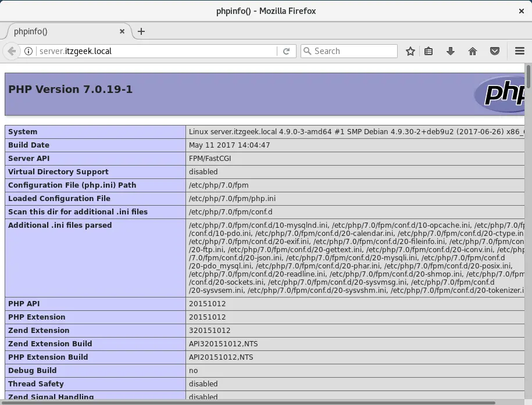The image size is (532, 405).
Task: Close the phpinfo() tab
Action: click(x=122, y=31)
